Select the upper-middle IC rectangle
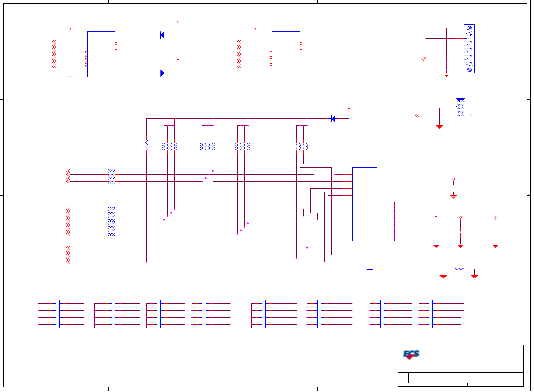 pos(286,54)
